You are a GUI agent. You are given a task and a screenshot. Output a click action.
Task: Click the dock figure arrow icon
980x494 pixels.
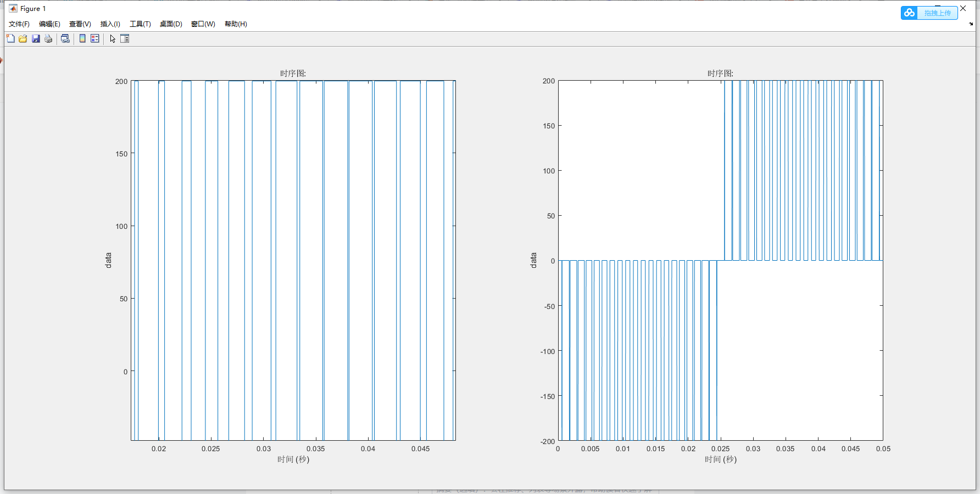click(x=971, y=24)
